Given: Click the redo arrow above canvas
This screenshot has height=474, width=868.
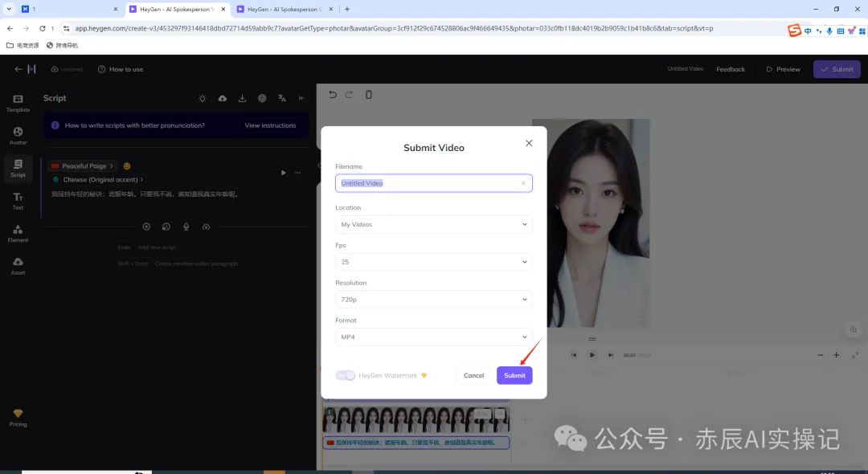Looking at the screenshot, I should click(349, 95).
